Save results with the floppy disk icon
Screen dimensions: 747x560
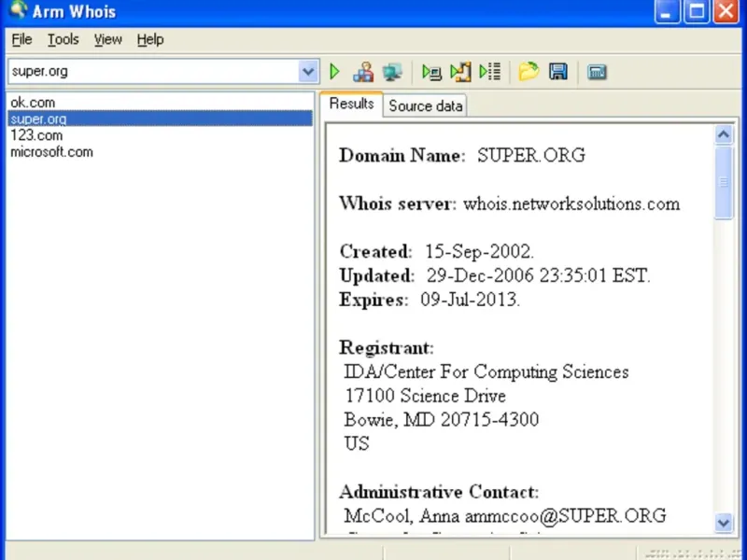click(x=557, y=72)
